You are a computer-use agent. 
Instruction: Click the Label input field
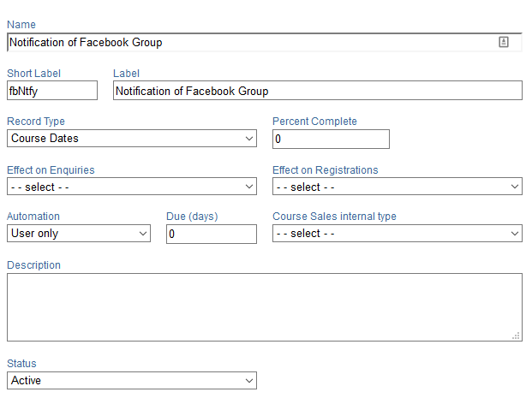[318, 91]
